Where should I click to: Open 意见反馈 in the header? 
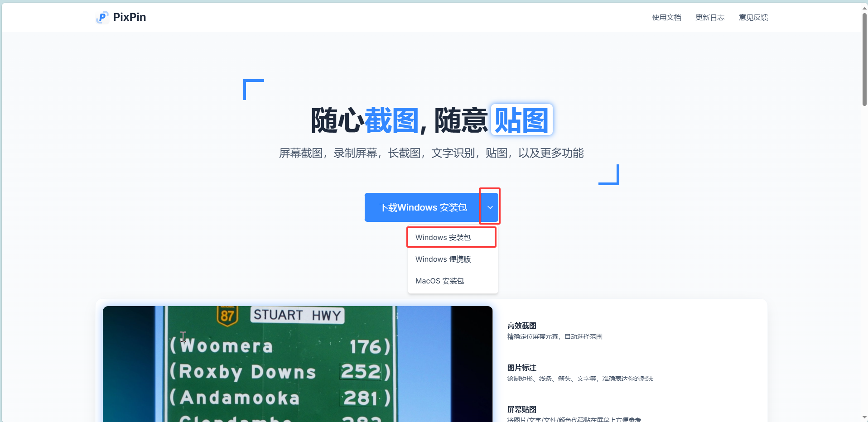click(x=752, y=17)
